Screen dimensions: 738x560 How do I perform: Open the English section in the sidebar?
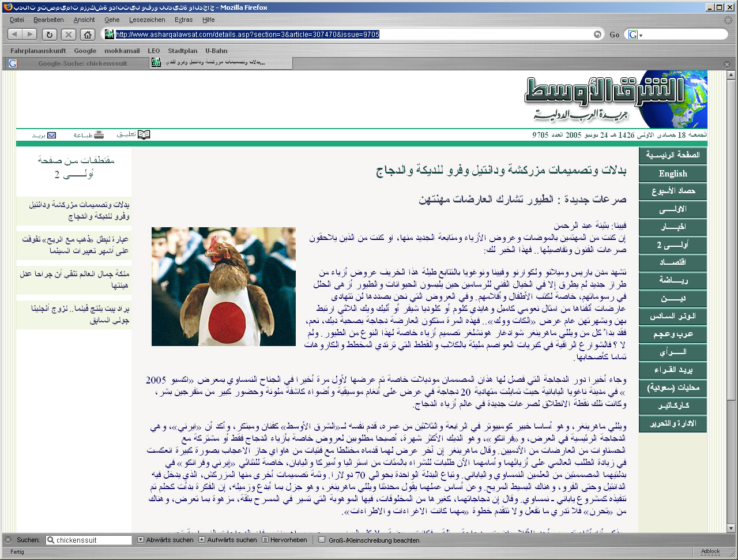[x=673, y=174]
